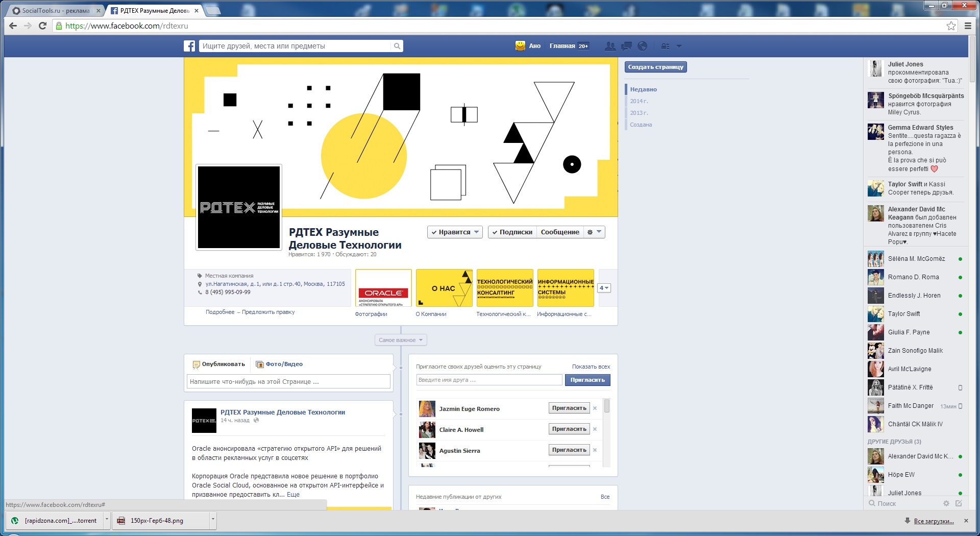Open the friend requests icon
The image size is (980, 536).
(610, 46)
